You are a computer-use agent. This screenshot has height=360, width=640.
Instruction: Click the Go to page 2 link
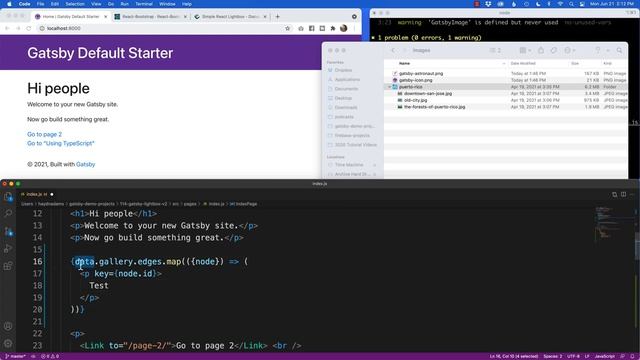coord(44,134)
